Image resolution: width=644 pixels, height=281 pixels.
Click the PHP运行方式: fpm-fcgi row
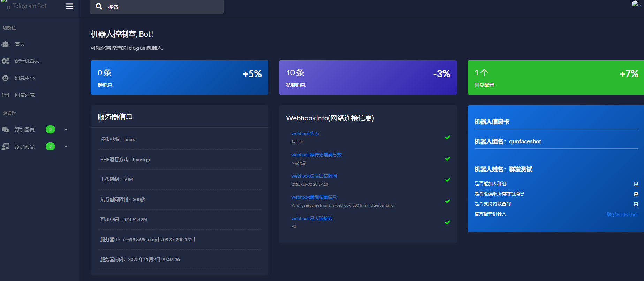coord(180,160)
